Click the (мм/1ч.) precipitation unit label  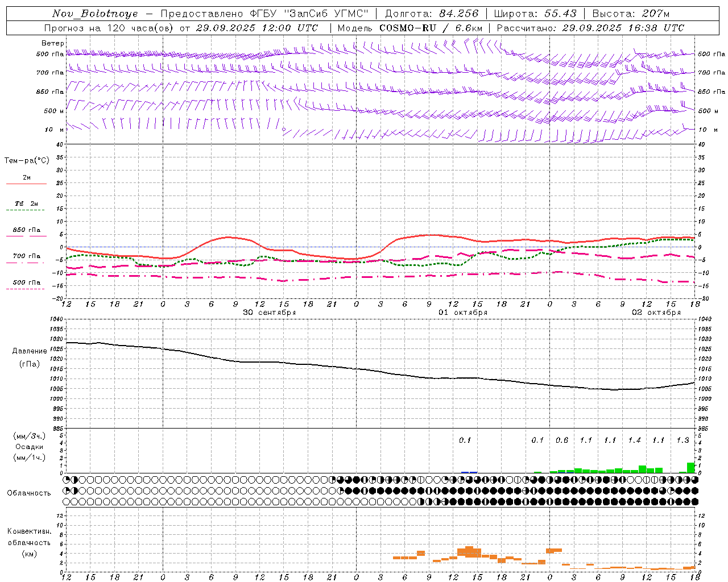[x=30, y=458]
